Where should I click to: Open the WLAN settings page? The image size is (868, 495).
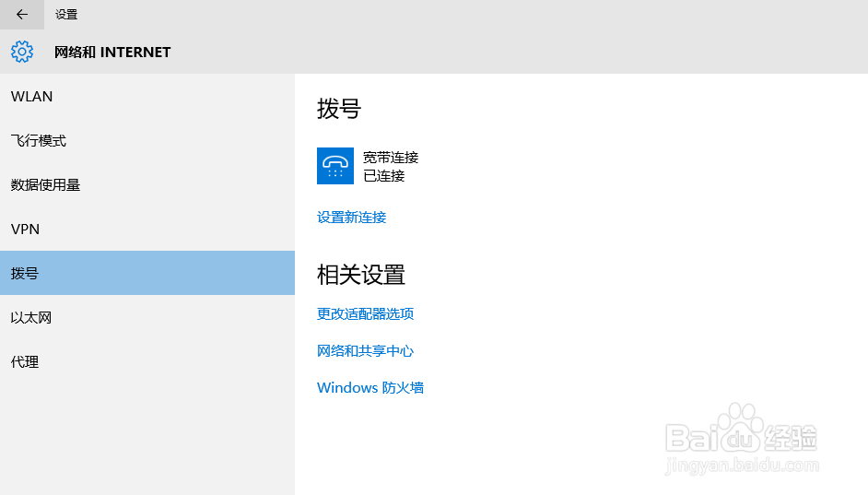[147, 97]
